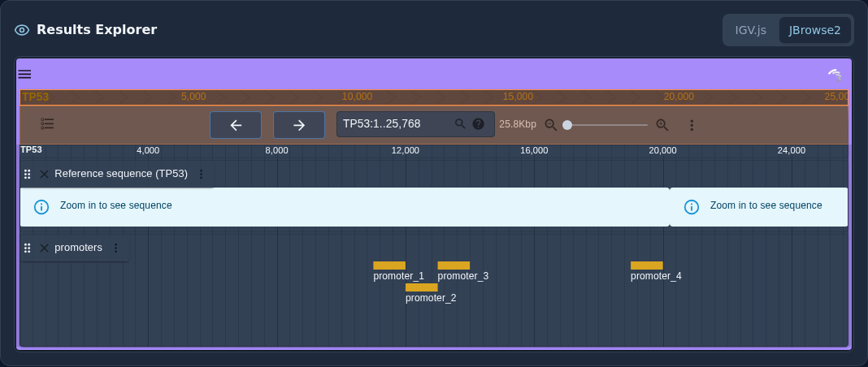Select the promoter_4 feature bar
The image size is (868, 367).
(x=647, y=266)
